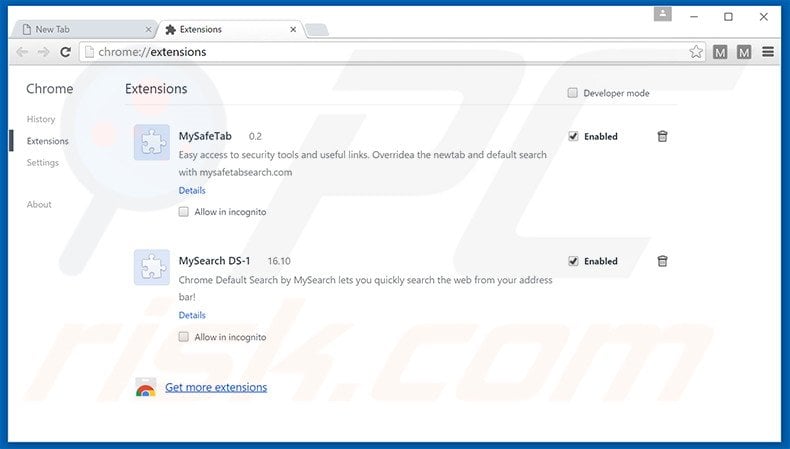Screen dimensions: 790x449
Task: Follow the Get more extensions link
Action: [x=216, y=387]
